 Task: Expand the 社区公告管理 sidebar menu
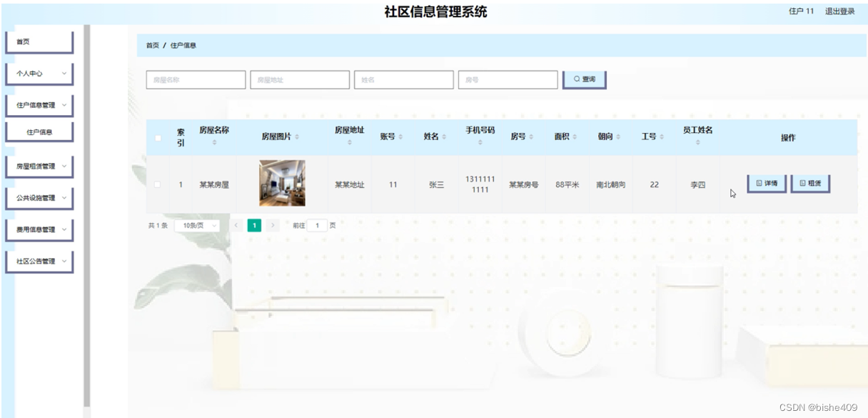tap(39, 262)
